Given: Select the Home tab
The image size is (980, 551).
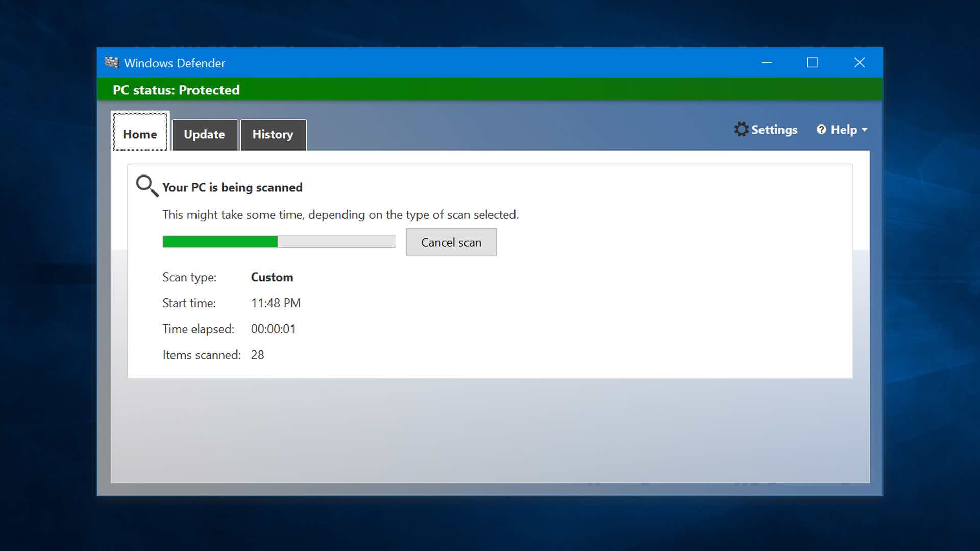Looking at the screenshot, I should 139,133.
